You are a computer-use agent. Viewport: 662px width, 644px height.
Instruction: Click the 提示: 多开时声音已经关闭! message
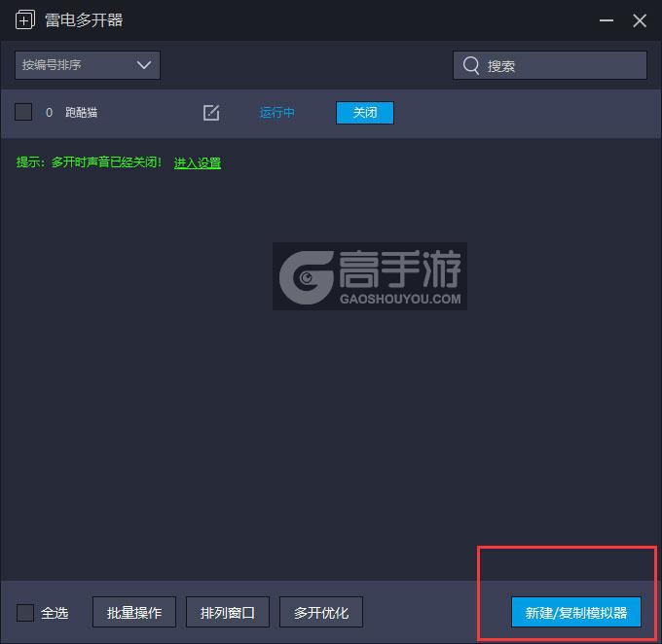pos(89,162)
